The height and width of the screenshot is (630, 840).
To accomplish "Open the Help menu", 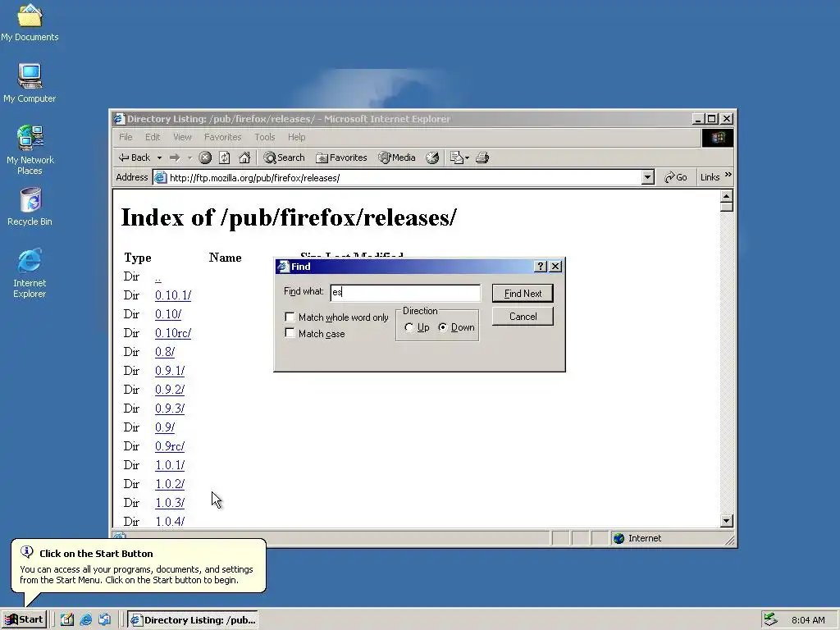I will coord(296,137).
